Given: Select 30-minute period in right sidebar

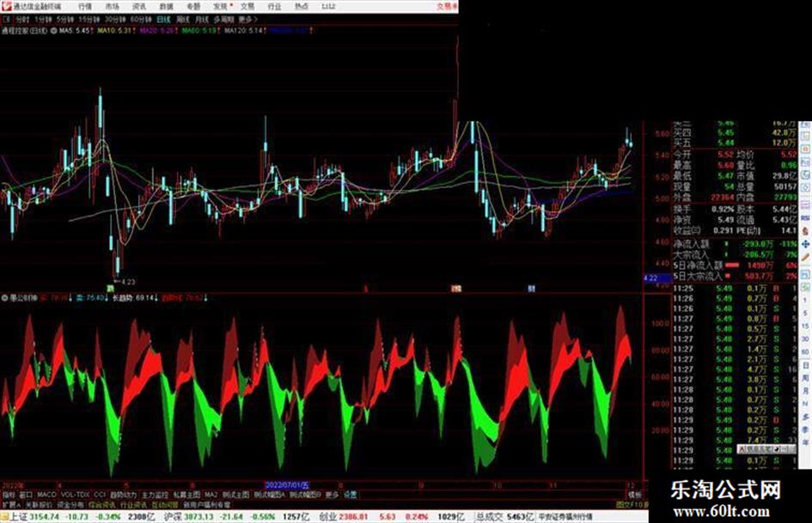Looking at the screenshot, I should [x=805, y=338].
